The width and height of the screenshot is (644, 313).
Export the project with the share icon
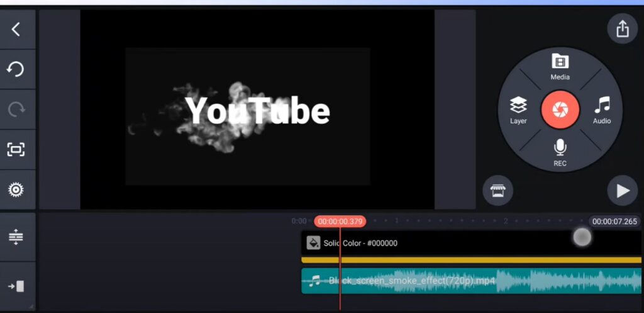pyautogui.click(x=622, y=29)
